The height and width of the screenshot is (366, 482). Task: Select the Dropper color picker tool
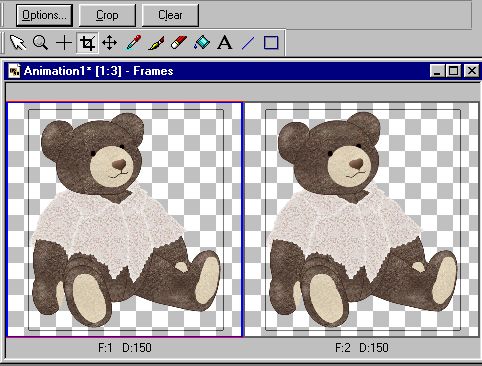pyautogui.click(x=133, y=43)
